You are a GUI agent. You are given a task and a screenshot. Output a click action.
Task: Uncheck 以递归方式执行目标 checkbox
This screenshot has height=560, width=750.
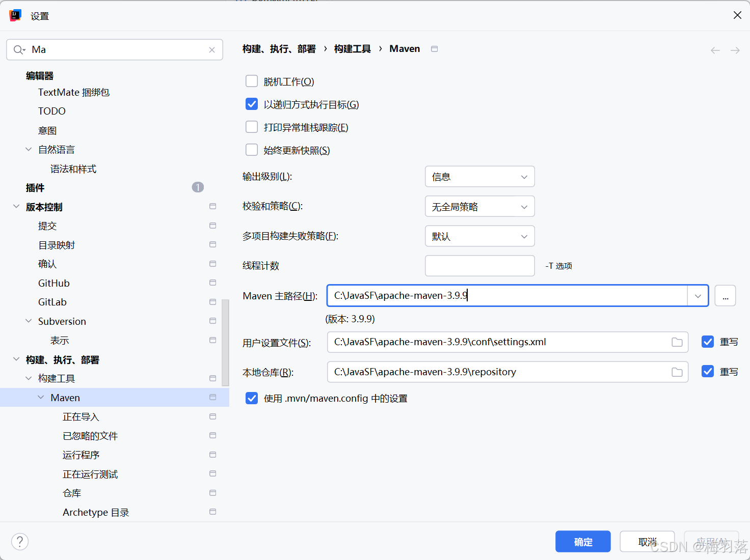[x=252, y=104]
